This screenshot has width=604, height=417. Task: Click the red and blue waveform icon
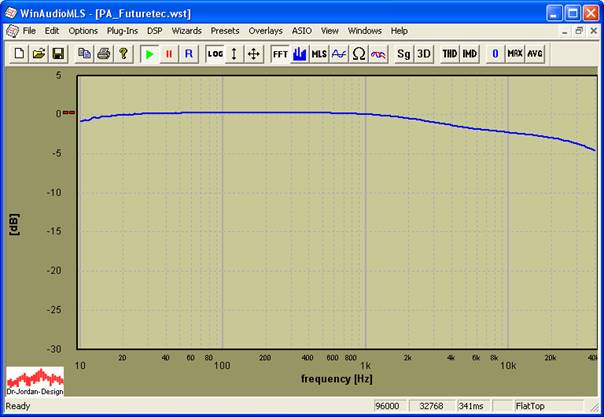(x=378, y=54)
